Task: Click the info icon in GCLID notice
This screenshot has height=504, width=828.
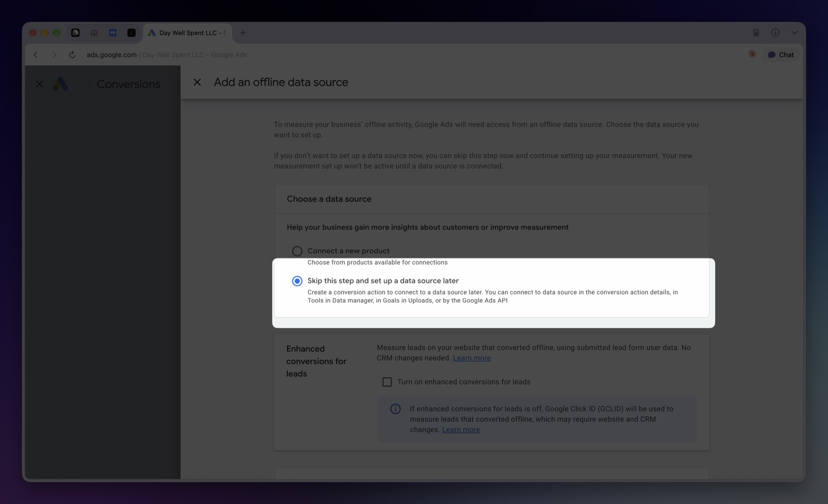Action: (395, 409)
